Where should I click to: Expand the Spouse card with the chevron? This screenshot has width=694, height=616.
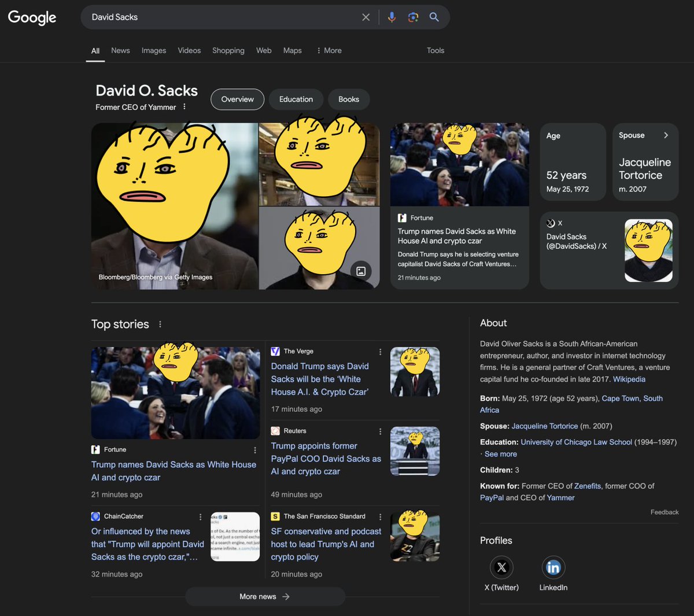point(666,135)
